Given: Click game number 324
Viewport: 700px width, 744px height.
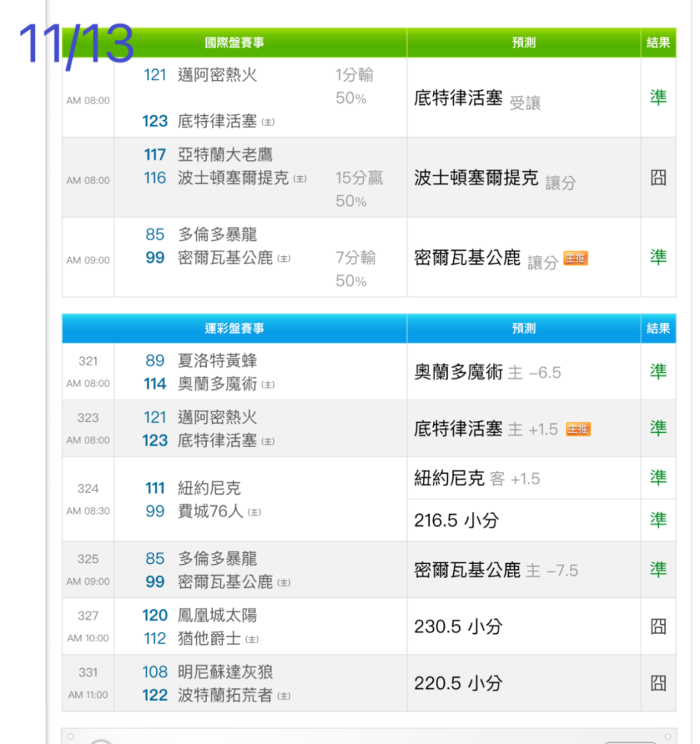Looking at the screenshot, I should pos(88,489).
